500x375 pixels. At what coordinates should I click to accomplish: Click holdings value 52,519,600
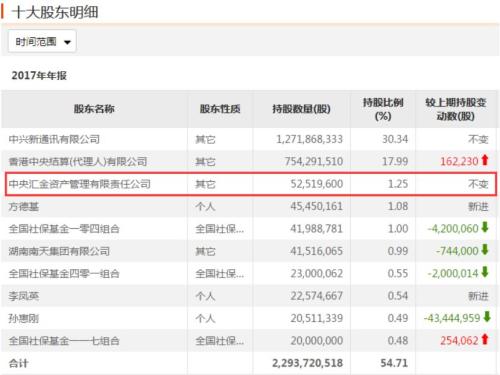tap(317, 184)
